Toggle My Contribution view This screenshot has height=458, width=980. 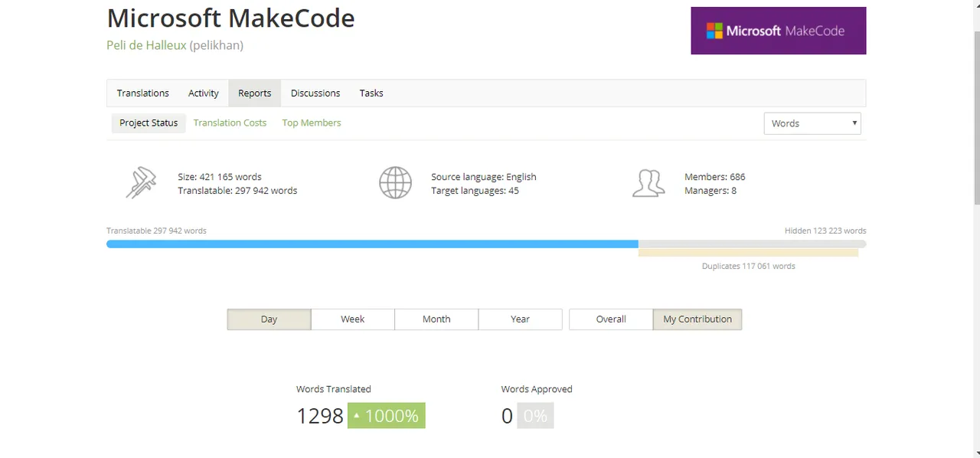697,319
